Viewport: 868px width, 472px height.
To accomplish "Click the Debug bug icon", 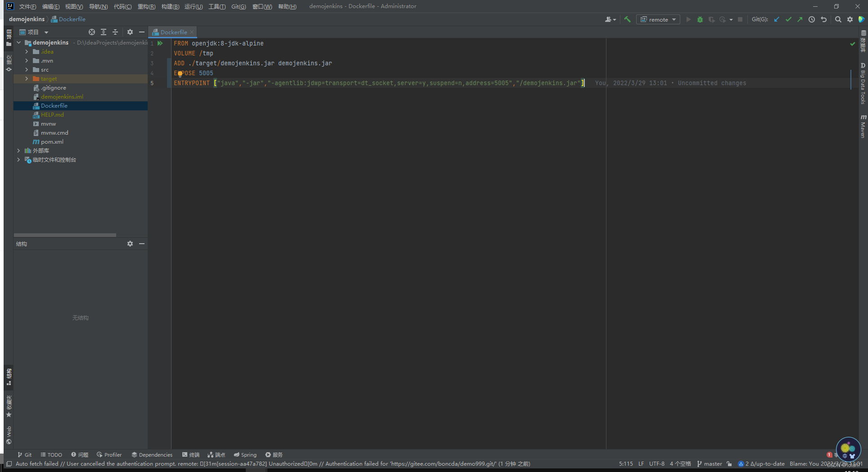I will 700,19.
